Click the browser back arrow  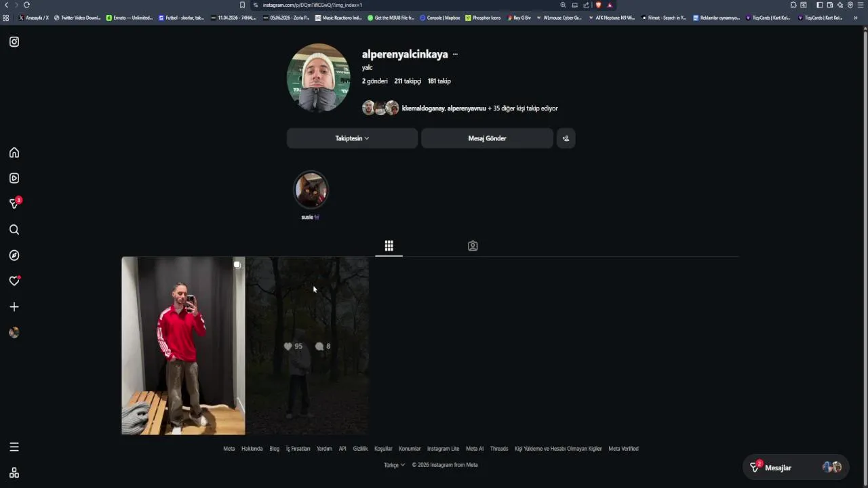click(x=6, y=5)
